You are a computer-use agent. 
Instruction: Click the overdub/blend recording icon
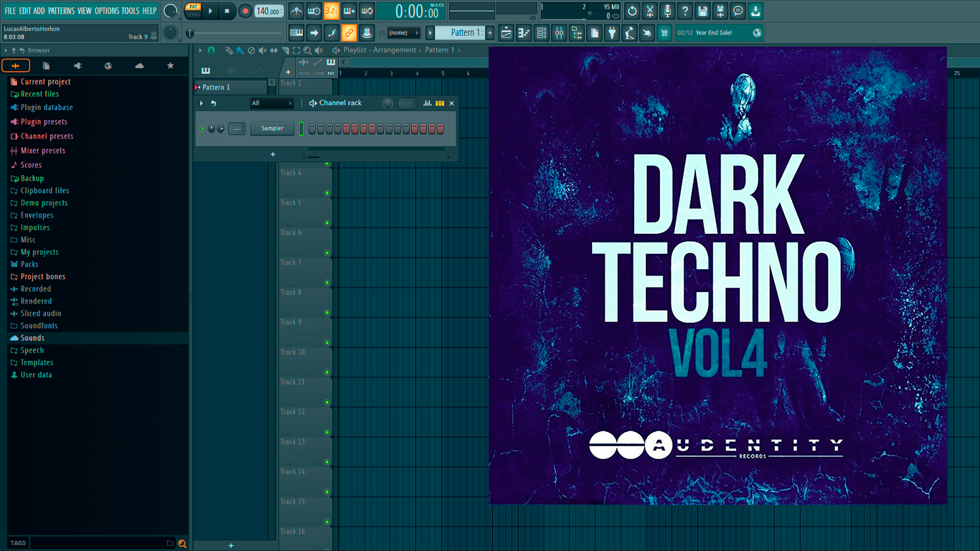(x=349, y=11)
